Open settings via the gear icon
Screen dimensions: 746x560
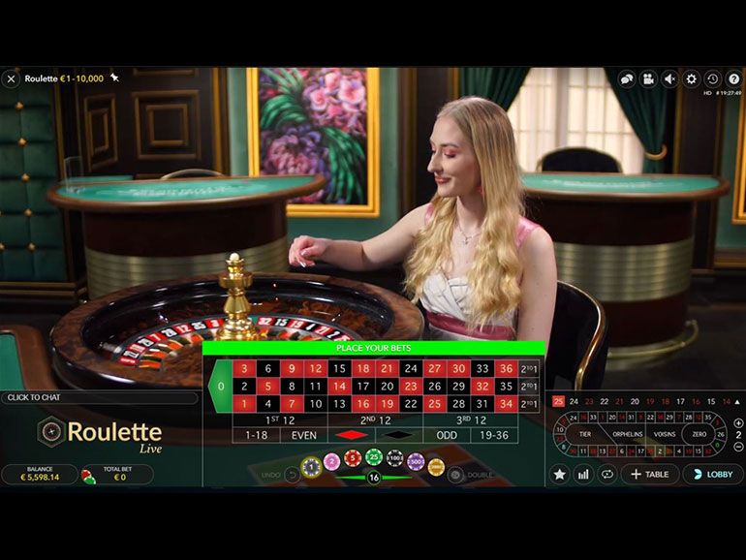point(692,79)
